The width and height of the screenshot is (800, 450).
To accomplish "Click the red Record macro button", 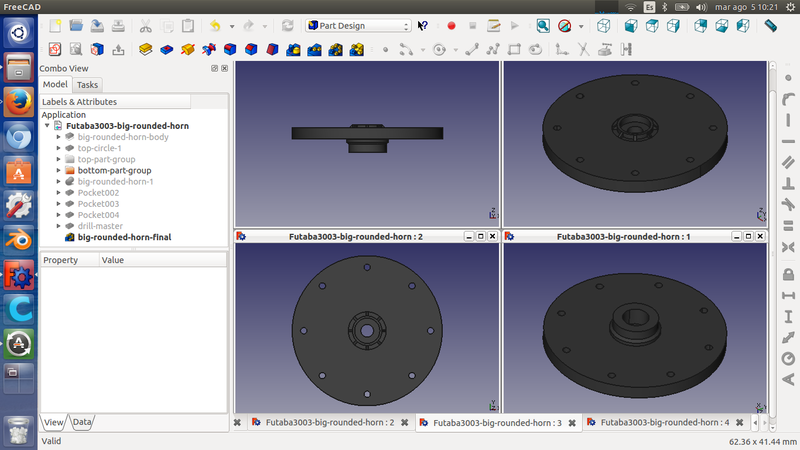I will pos(451,25).
